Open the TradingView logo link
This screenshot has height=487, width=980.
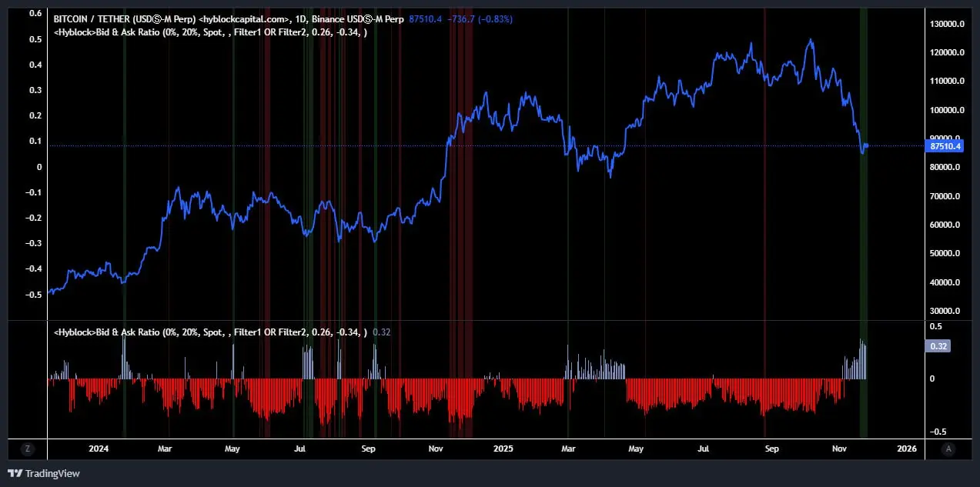44,473
